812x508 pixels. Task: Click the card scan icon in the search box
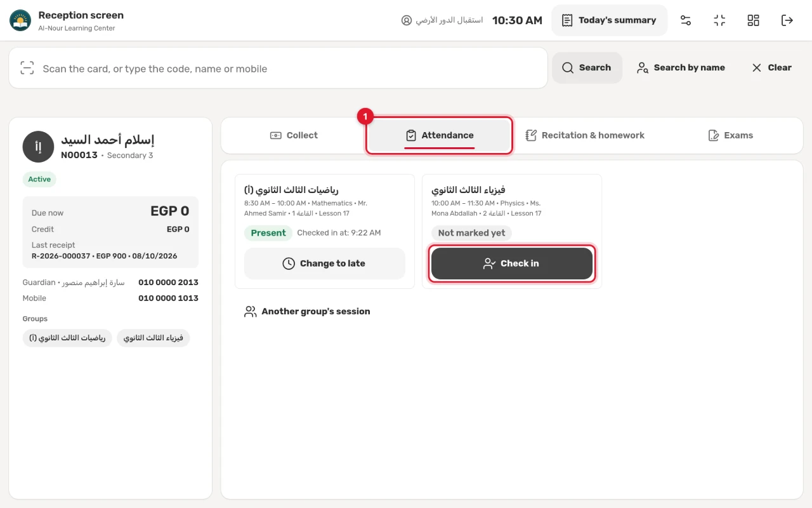pyautogui.click(x=27, y=68)
